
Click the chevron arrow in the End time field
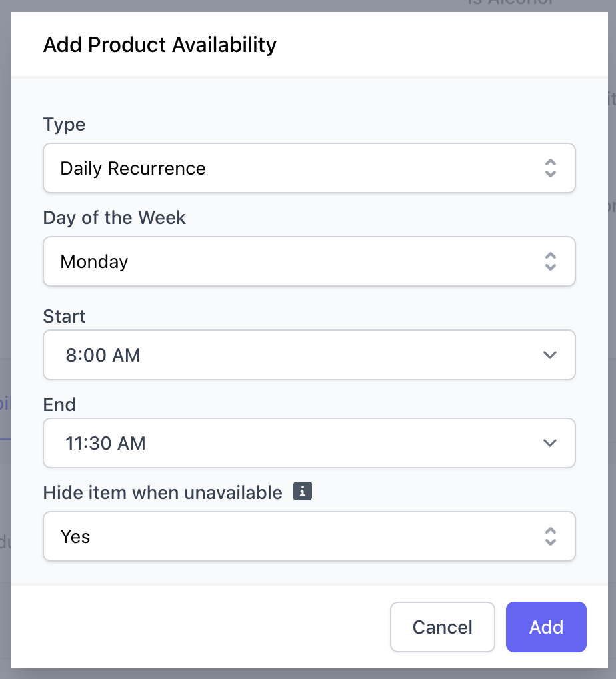(x=550, y=443)
